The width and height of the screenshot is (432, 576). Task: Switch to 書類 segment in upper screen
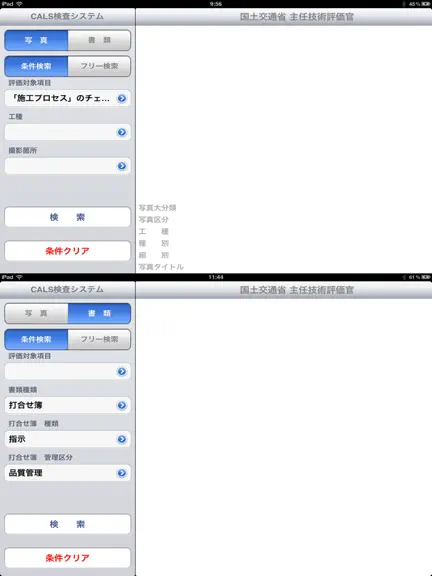click(x=99, y=40)
